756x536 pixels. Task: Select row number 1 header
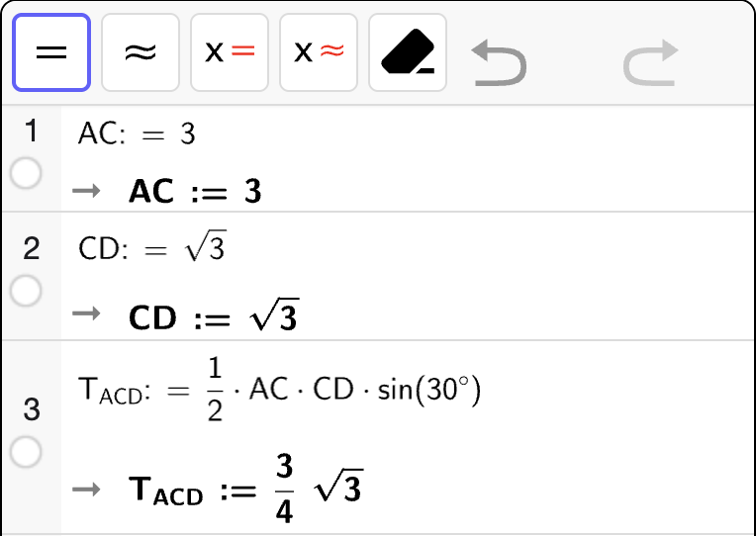pyautogui.click(x=32, y=131)
